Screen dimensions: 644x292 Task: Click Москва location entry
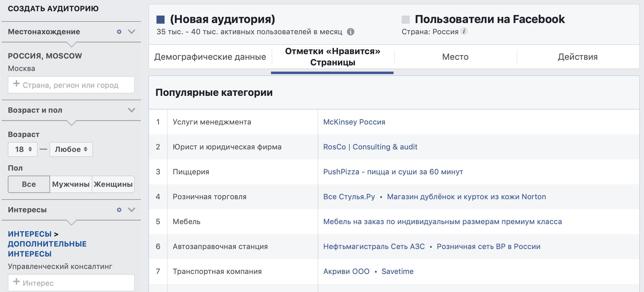tap(21, 68)
